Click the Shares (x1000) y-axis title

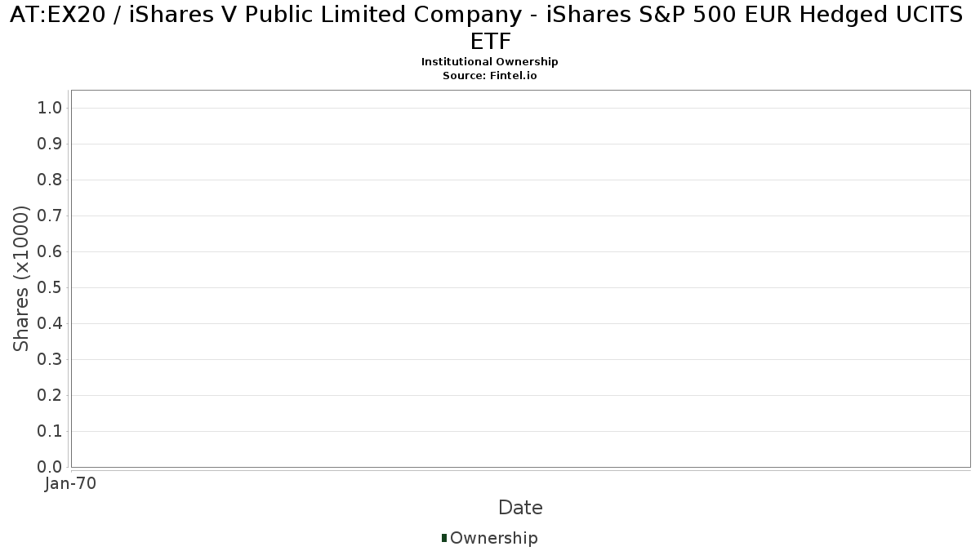click(22, 278)
